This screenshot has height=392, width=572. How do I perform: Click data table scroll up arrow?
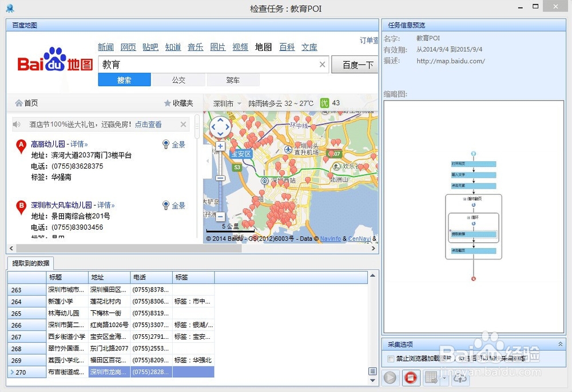[x=372, y=276]
